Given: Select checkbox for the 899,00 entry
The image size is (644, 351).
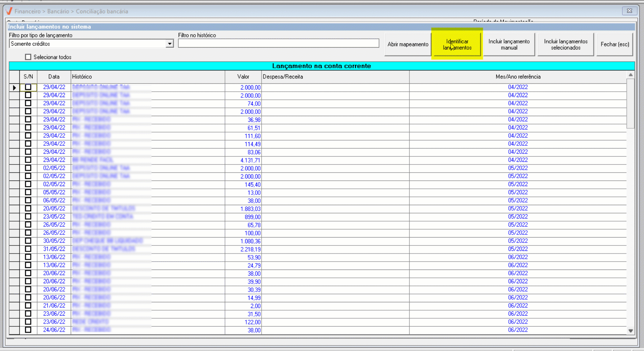Looking at the screenshot, I should point(28,217).
